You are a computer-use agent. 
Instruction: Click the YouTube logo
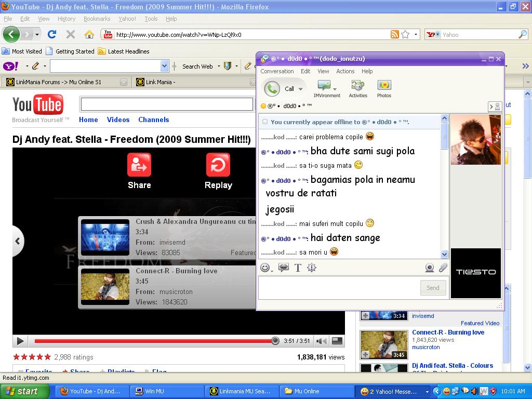click(x=37, y=105)
